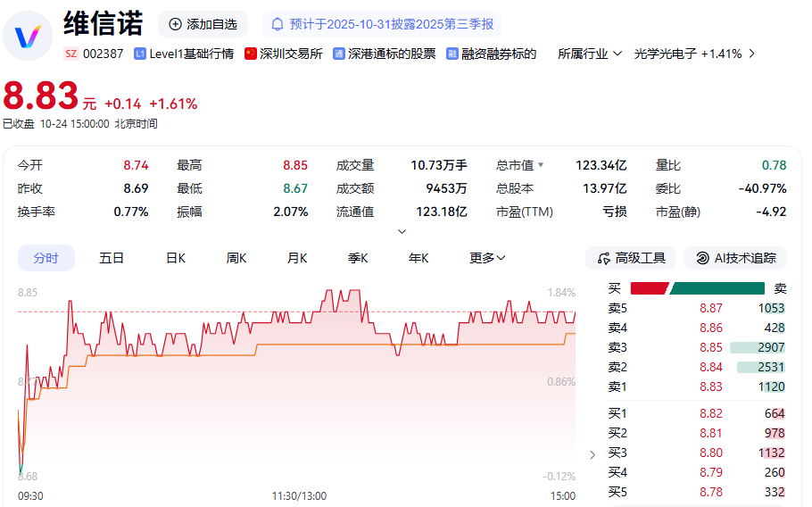
Task: Open the 总市值 dropdown triangle
Action: (540, 165)
